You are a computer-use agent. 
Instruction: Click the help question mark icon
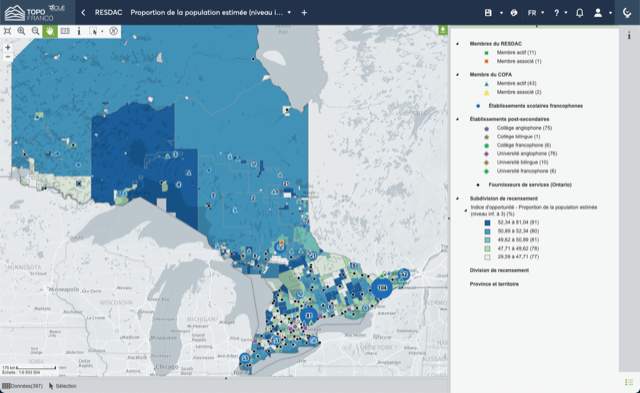tap(556, 13)
